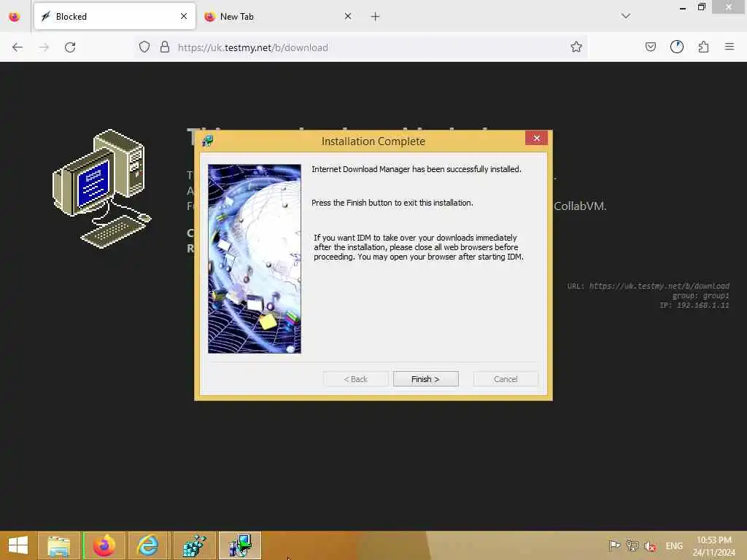Screen dimensions: 747x560
Task: Launch Internet Explorer from taskbar
Action: click(148, 545)
